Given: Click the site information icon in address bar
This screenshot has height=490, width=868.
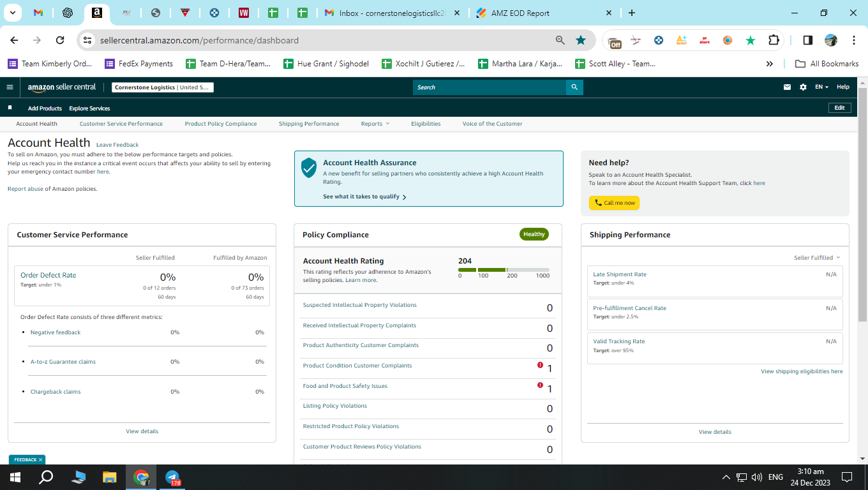Looking at the screenshot, I should [87, 40].
